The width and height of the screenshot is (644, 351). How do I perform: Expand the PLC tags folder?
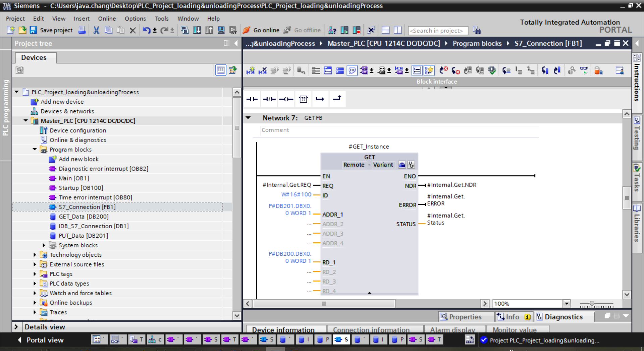[x=35, y=274]
